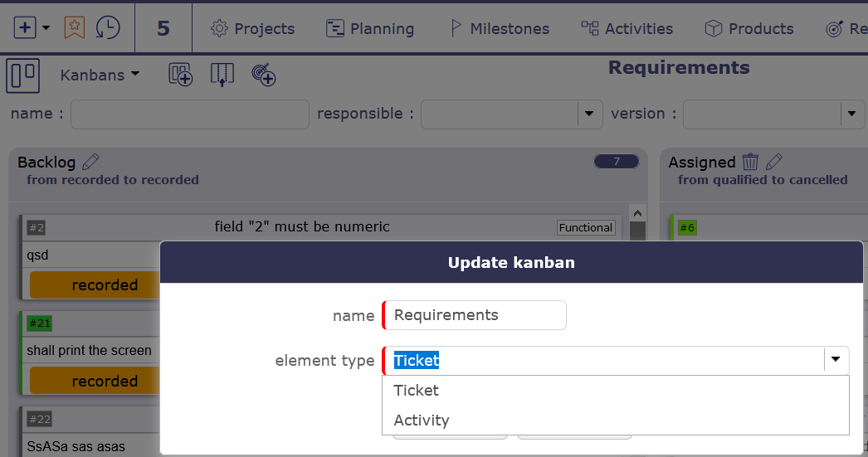868x457 pixels.
Task: Click the kanban board view icon
Action: 23,75
